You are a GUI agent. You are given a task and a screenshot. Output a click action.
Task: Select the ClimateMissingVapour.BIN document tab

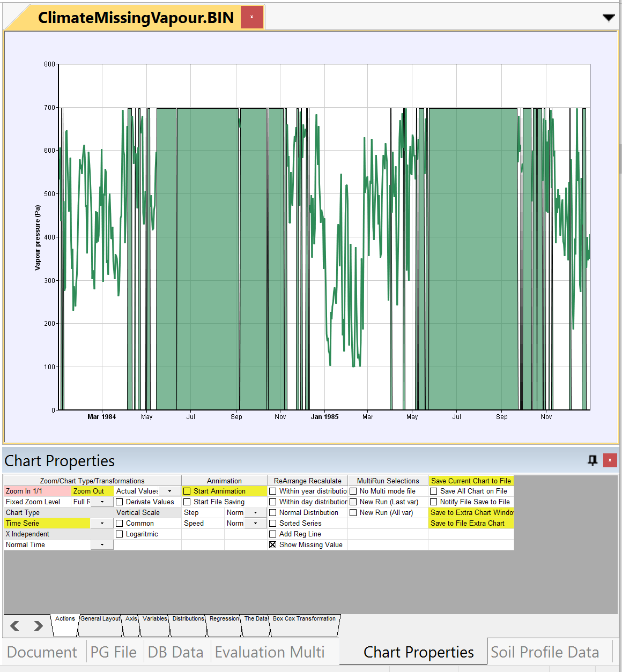tap(136, 18)
